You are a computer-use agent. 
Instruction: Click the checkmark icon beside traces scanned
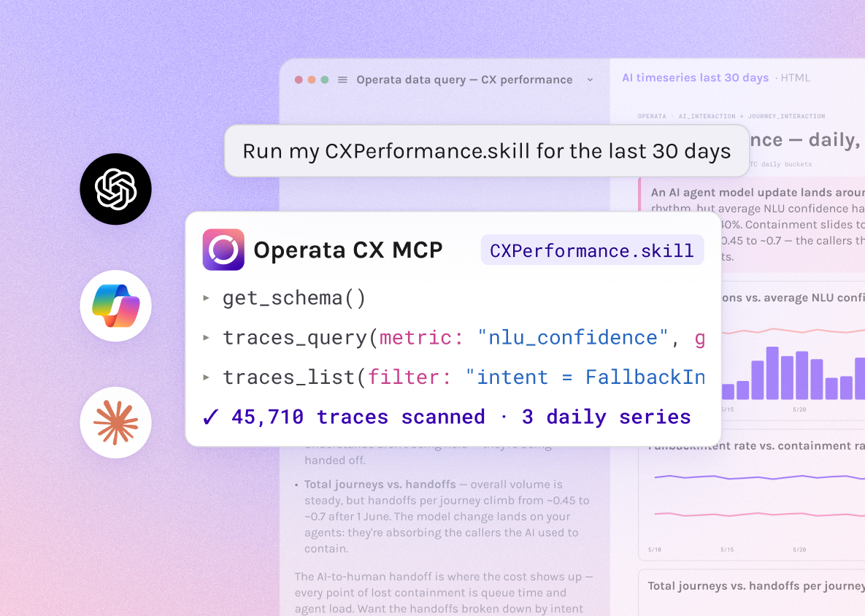pyautogui.click(x=211, y=417)
